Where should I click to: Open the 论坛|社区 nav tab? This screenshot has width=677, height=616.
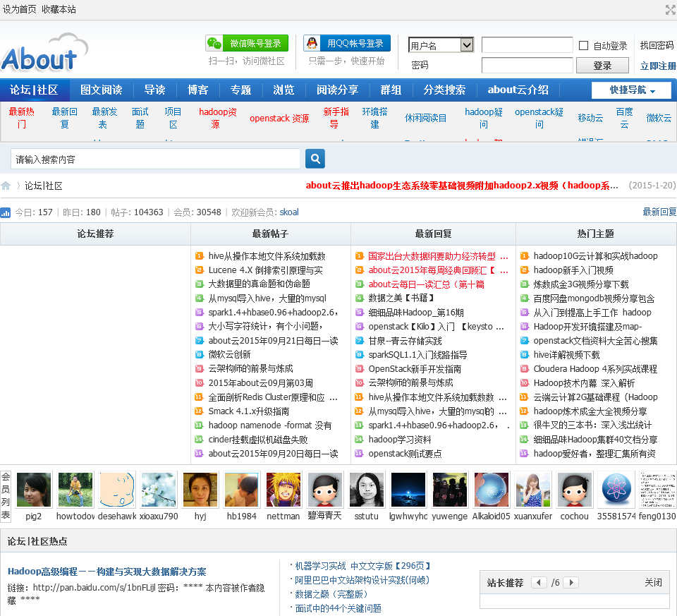(34, 90)
